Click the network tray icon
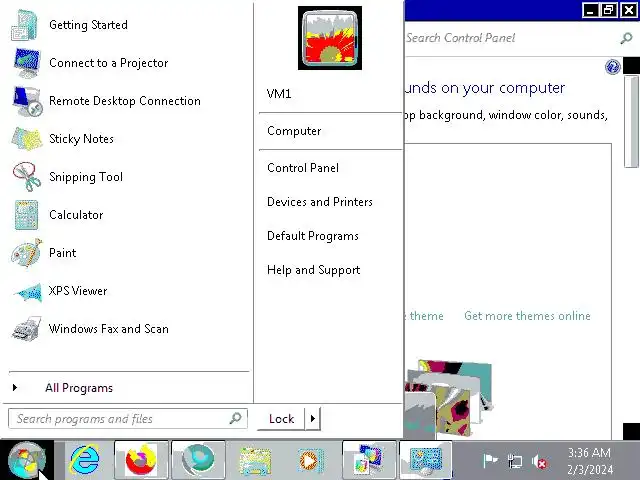 tap(515, 462)
